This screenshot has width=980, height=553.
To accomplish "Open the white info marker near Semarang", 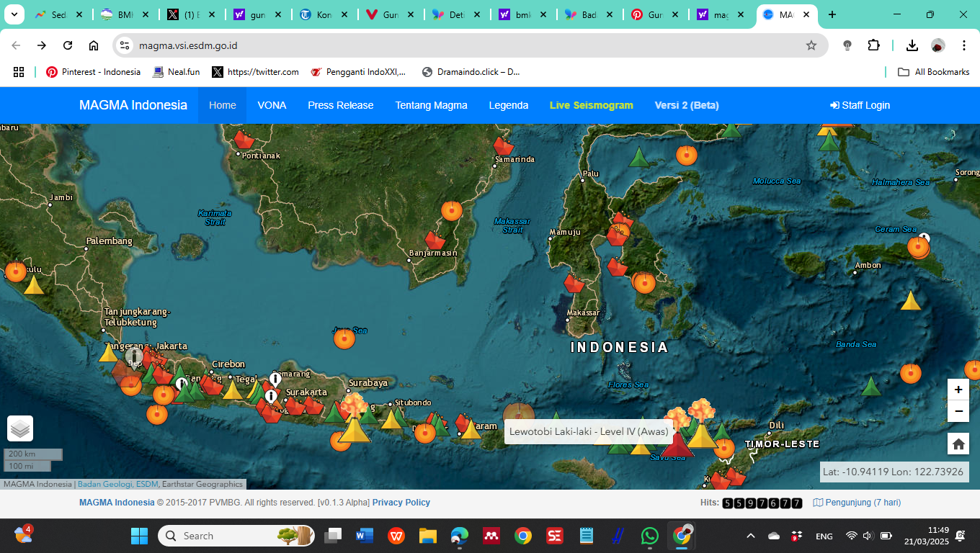I will click(x=275, y=379).
